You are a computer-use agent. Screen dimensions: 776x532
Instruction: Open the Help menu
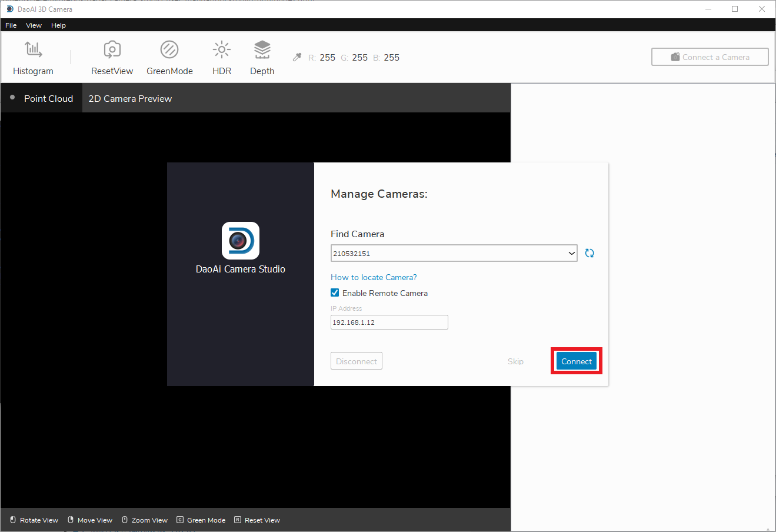pos(58,25)
